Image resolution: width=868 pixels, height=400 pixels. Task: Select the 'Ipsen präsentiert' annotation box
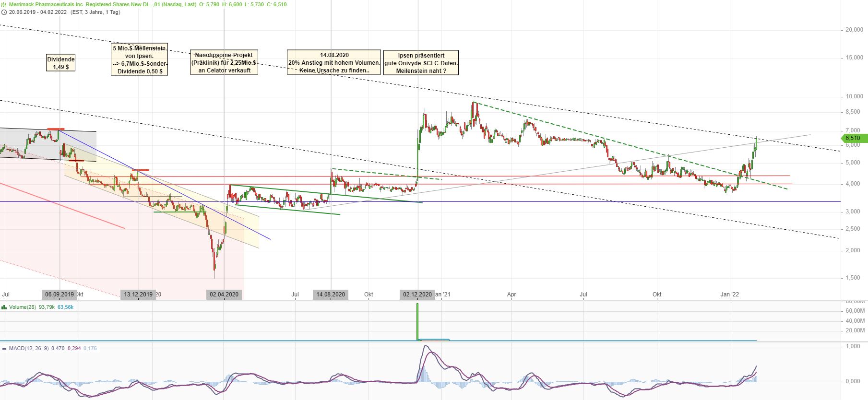(421, 63)
